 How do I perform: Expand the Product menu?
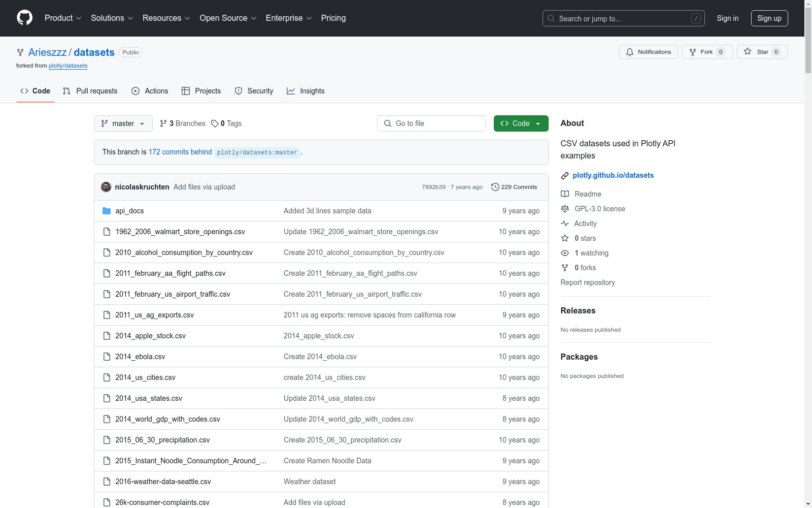63,18
